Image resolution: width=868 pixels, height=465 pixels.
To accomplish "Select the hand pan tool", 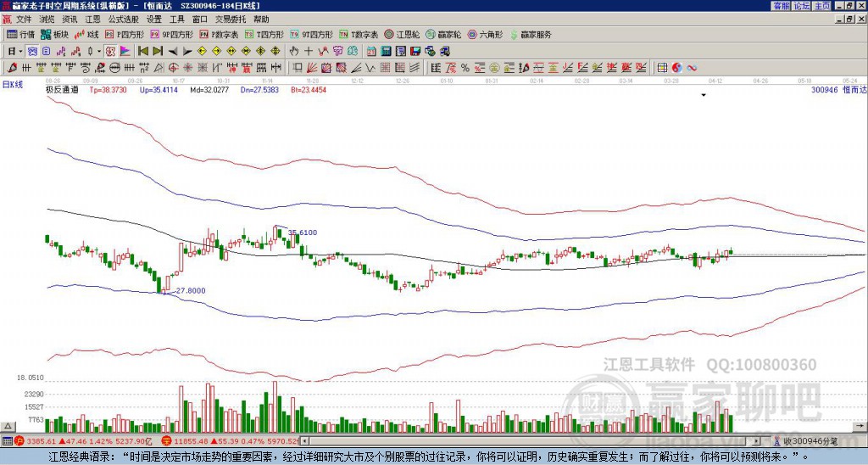I will [x=294, y=52].
